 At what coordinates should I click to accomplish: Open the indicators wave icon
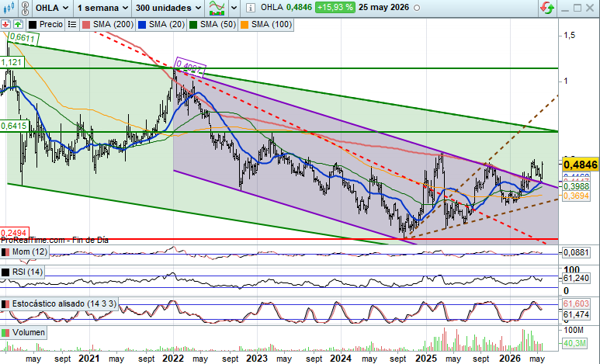217,8
